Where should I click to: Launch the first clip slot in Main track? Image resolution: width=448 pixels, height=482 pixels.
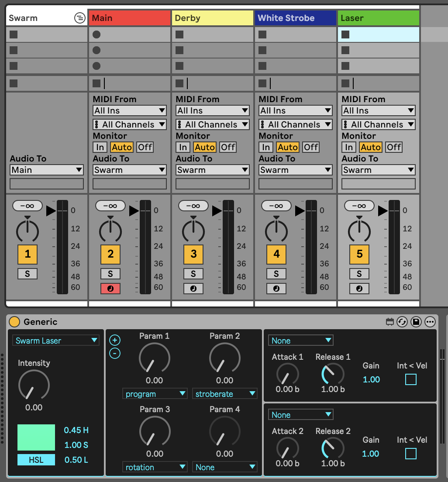coord(96,34)
